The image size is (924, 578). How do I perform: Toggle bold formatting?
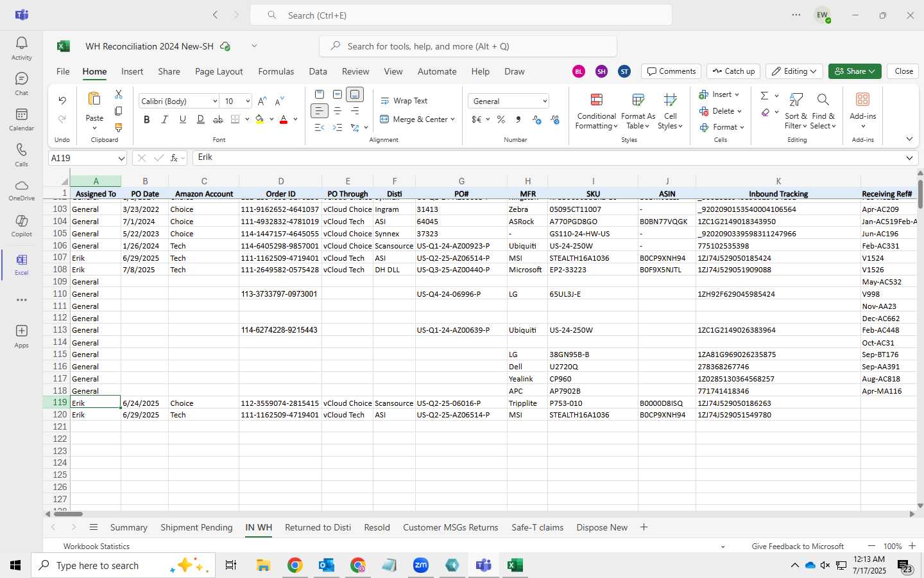point(147,119)
